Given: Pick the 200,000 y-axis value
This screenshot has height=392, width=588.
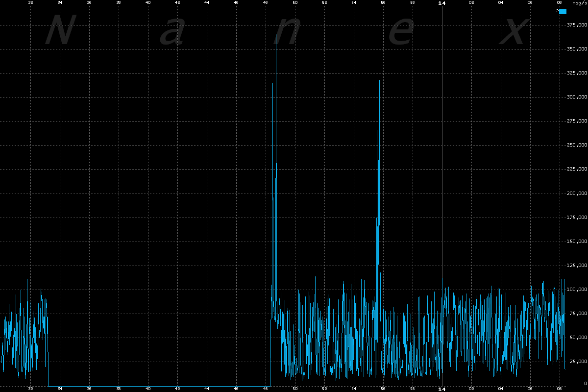Looking at the screenshot, I should (x=578, y=194).
